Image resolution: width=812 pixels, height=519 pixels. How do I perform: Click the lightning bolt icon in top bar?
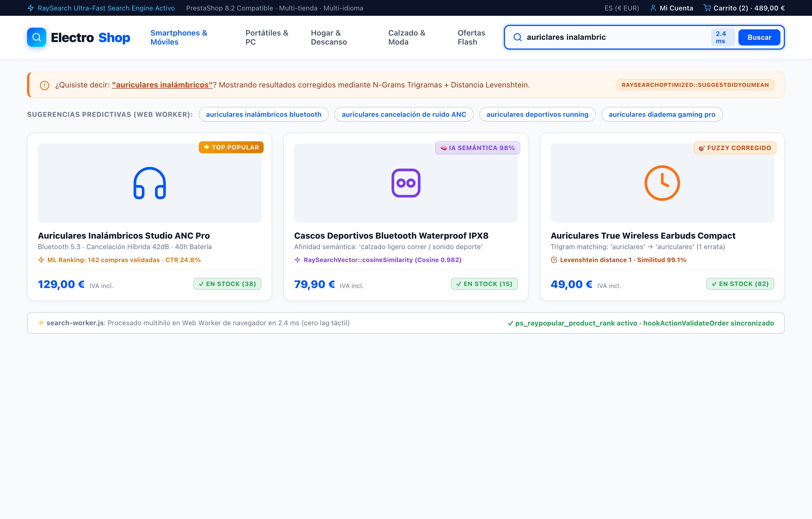[31, 8]
